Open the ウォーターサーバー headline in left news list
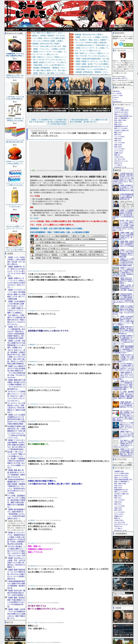The width and height of the screenshot is (138, 644). point(45,54)
